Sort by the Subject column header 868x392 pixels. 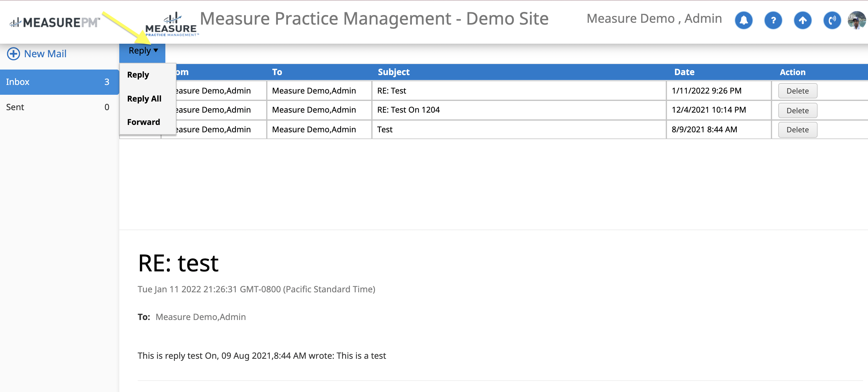pos(393,72)
